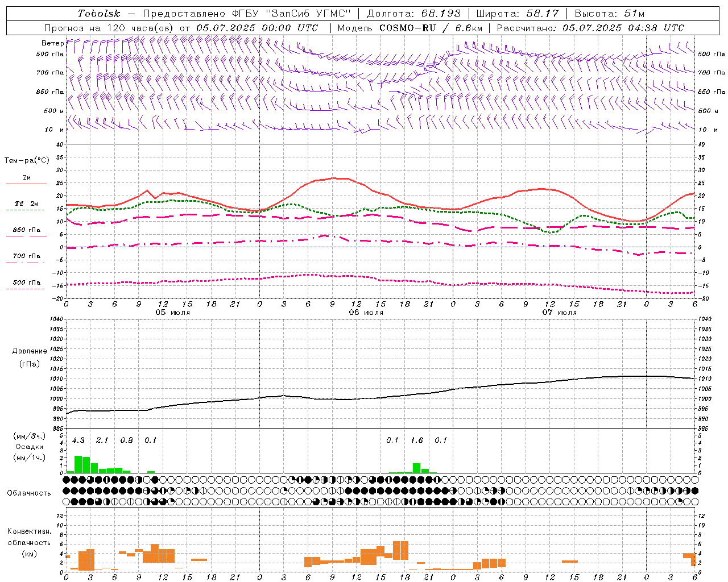Click the "Модель COSMO-RU / 6.6км" label
Image resolution: width=728 pixels, height=582 pixels.
click(410, 28)
